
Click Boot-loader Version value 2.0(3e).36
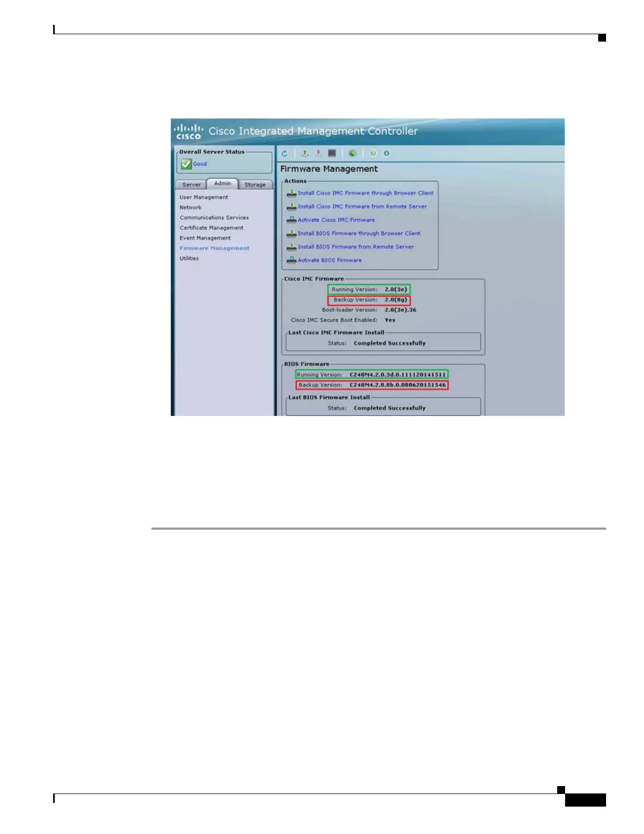400,310
